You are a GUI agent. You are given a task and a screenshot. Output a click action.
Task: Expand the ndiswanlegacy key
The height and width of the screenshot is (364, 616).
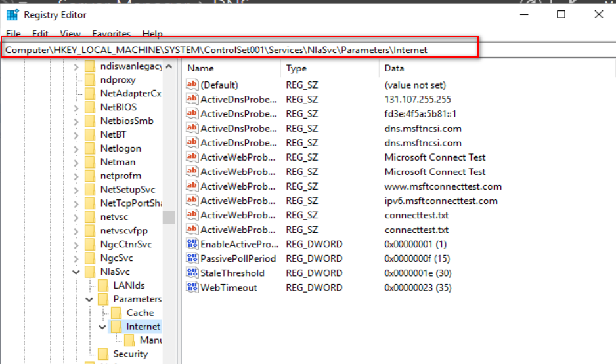pyautogui.click(x=76, y=67)
